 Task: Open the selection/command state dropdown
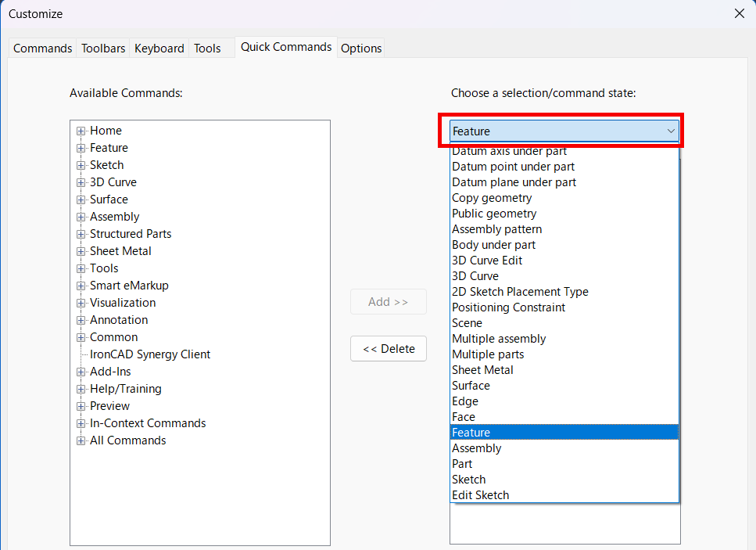[x=564, y=131]
